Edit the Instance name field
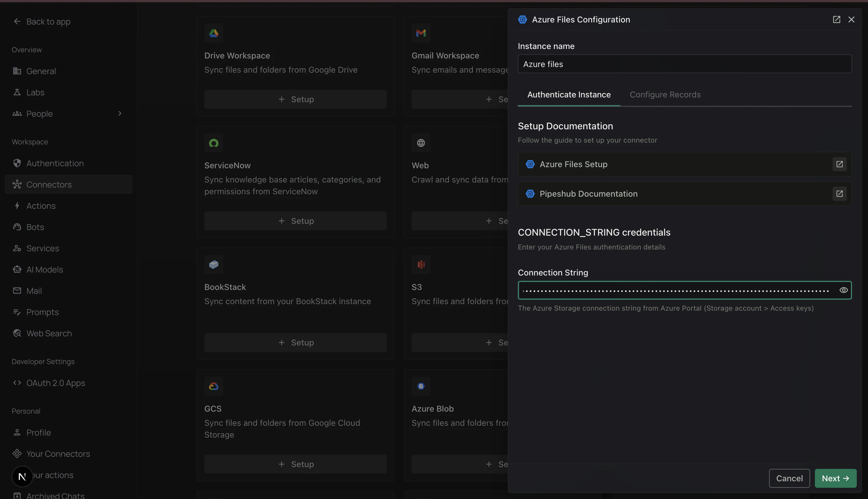 click(x=685, y=64)
